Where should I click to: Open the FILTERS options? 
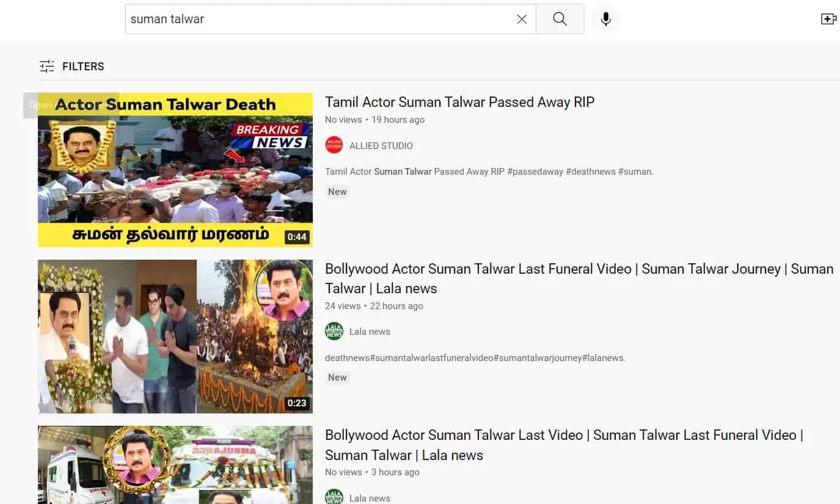72,66
